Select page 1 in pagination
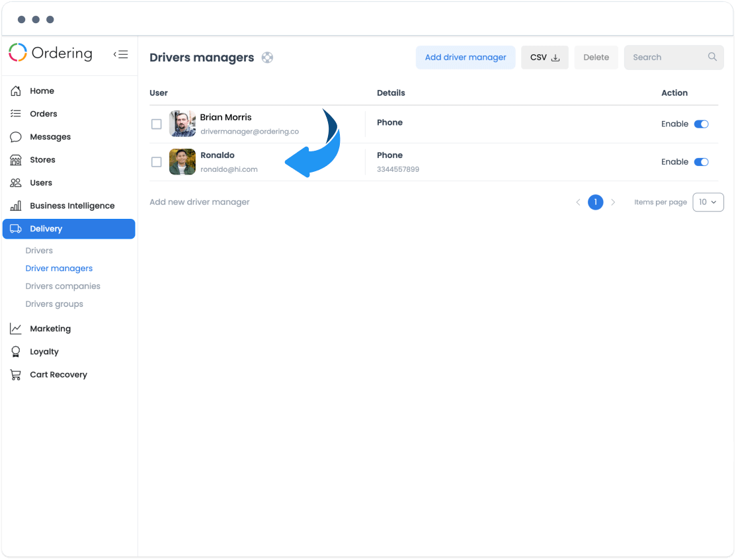Screen dimensions: 736x560 click(596, 202)
